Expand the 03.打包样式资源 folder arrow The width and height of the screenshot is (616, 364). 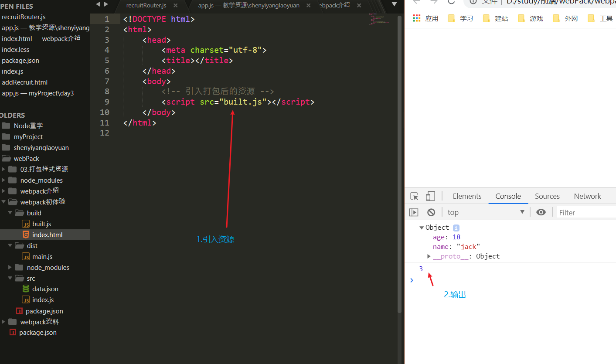[x=4, y=169]
